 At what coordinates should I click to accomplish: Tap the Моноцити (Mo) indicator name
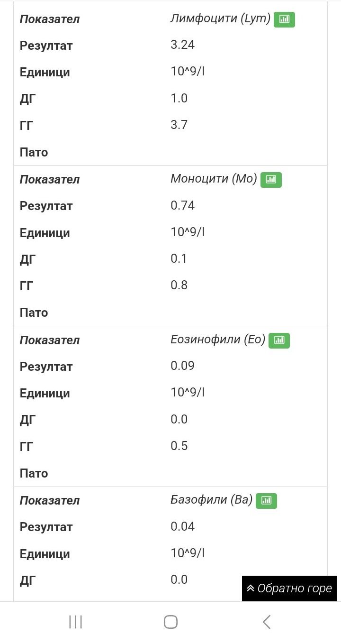214,179
